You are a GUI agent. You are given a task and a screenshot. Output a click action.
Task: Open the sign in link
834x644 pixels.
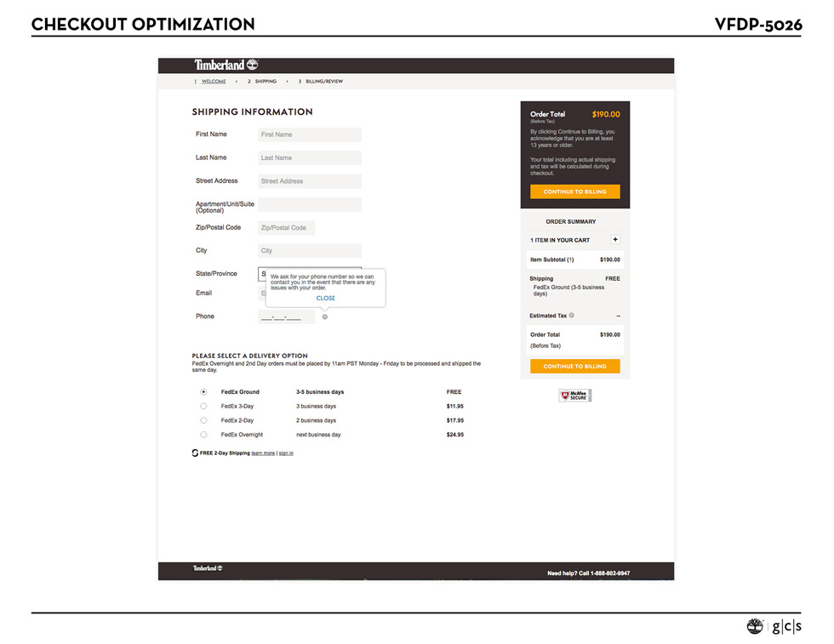tap(286, 453)
